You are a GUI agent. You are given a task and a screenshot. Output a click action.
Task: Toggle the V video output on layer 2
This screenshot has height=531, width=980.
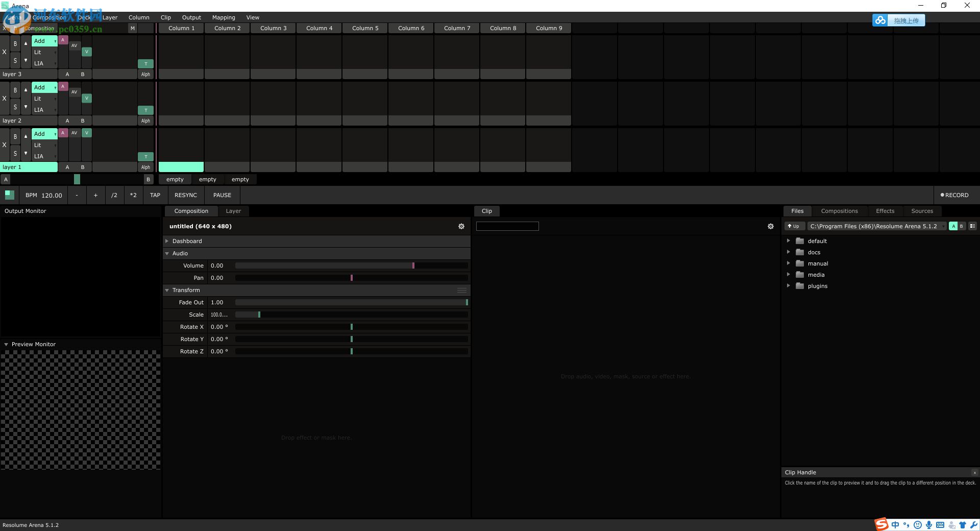(87, 98)
